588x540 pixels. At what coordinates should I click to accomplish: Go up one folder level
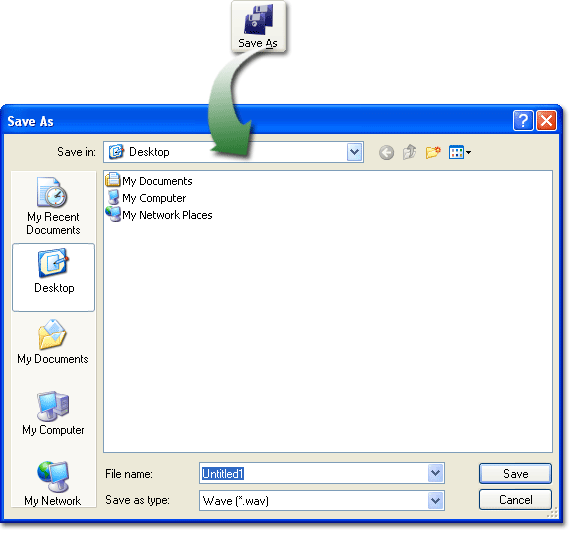pyautogui.click(x=409, y=152)
